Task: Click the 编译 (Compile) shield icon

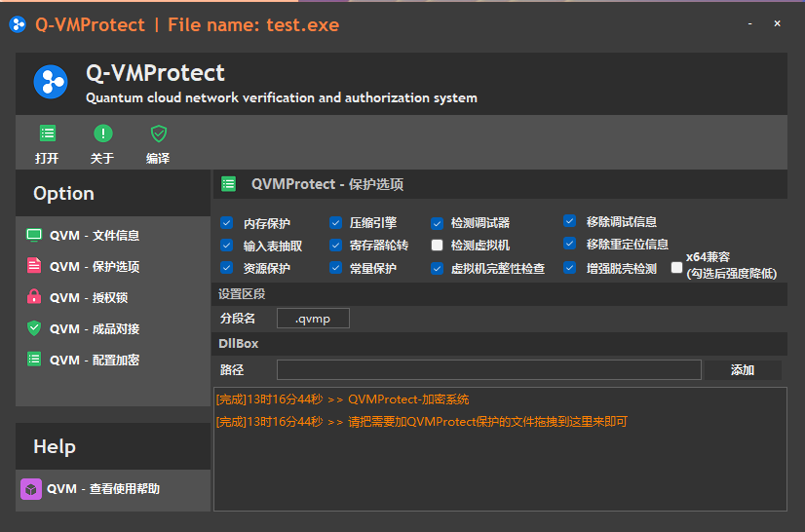Action: tap(158, 134)
